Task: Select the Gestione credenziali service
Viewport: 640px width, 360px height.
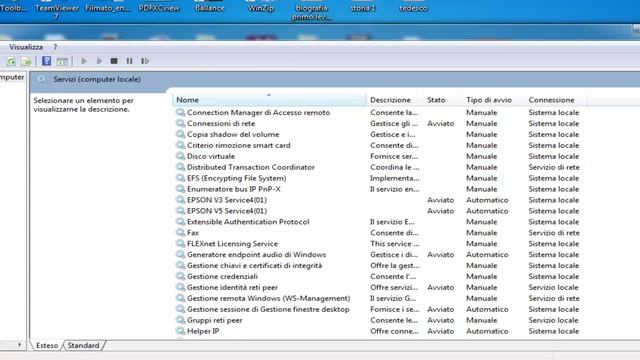Action: pyautogui.click(x=222, y=276)
